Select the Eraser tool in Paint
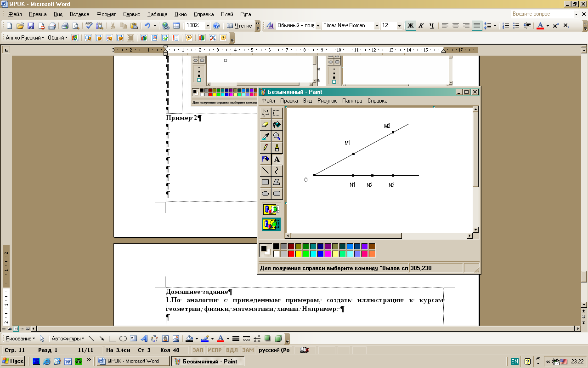 pos(266,125)
